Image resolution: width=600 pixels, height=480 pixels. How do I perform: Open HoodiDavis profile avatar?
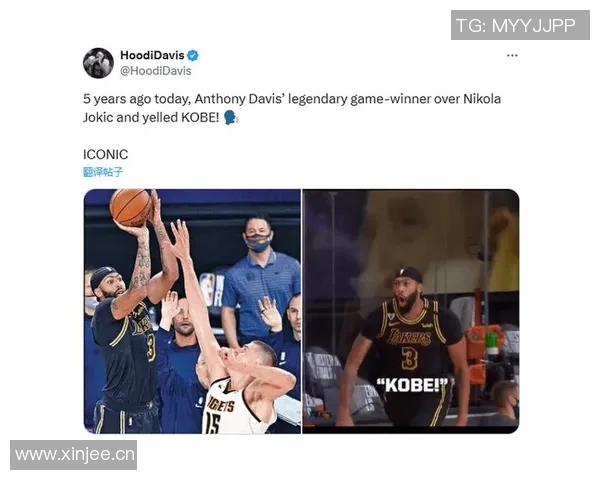[x=98, y=63]
